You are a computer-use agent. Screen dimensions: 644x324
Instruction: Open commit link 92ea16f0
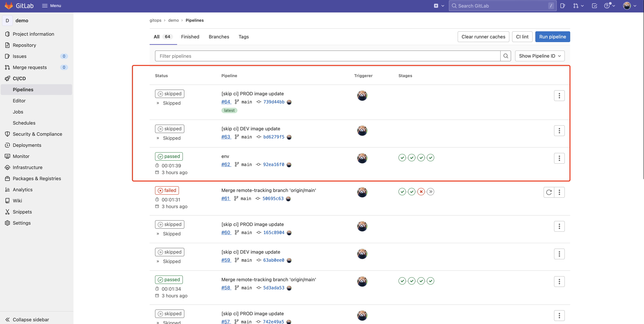click(273, 164)
